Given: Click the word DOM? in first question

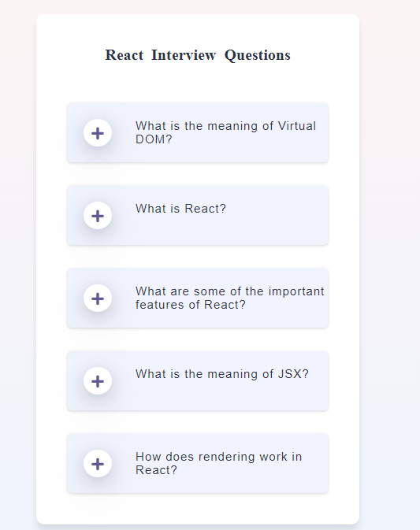Looking at the screenshot, I should click(x=154, y=139).
